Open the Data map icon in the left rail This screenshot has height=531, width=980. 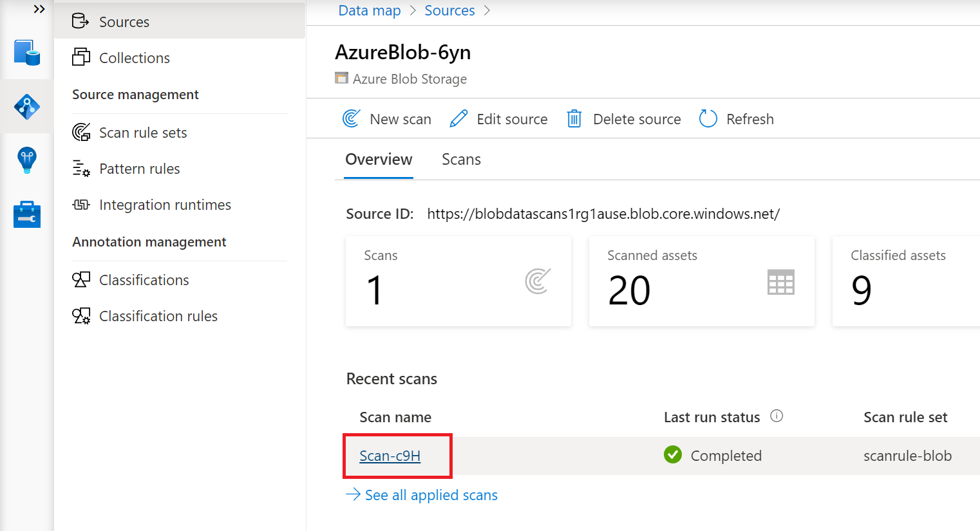pyautogui.click(x=26, y=106)
